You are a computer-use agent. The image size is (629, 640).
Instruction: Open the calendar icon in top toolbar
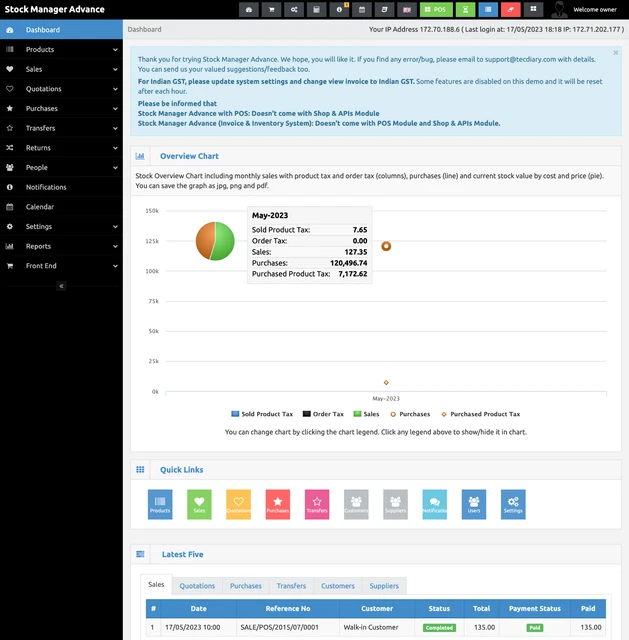pyautogui.click(x=362, y=9)
